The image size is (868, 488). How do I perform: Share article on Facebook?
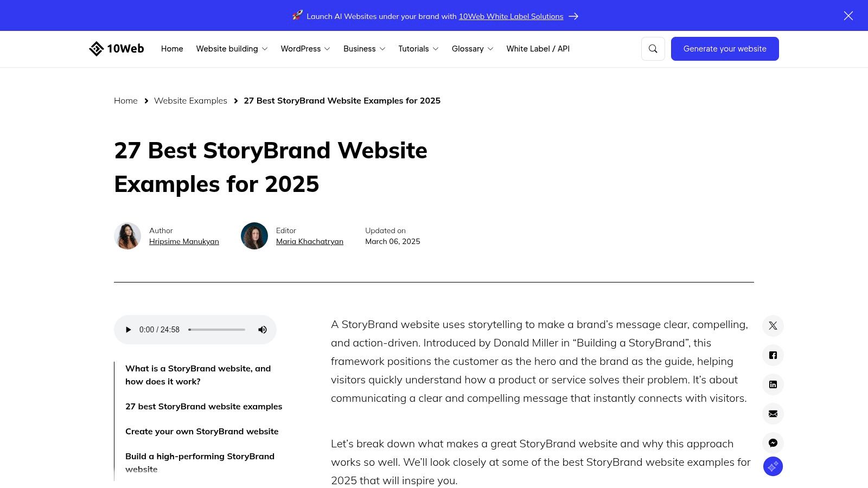point(773,355)
